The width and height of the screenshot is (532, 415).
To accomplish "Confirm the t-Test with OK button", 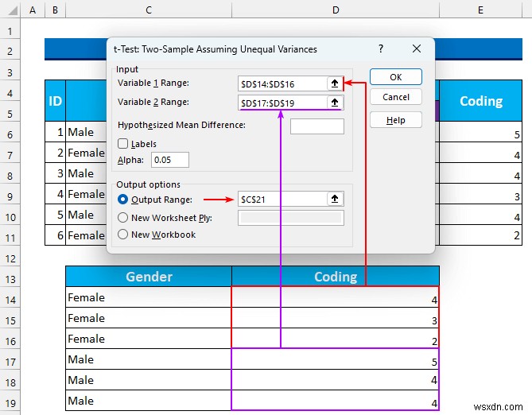I will [x=396, y=77].
